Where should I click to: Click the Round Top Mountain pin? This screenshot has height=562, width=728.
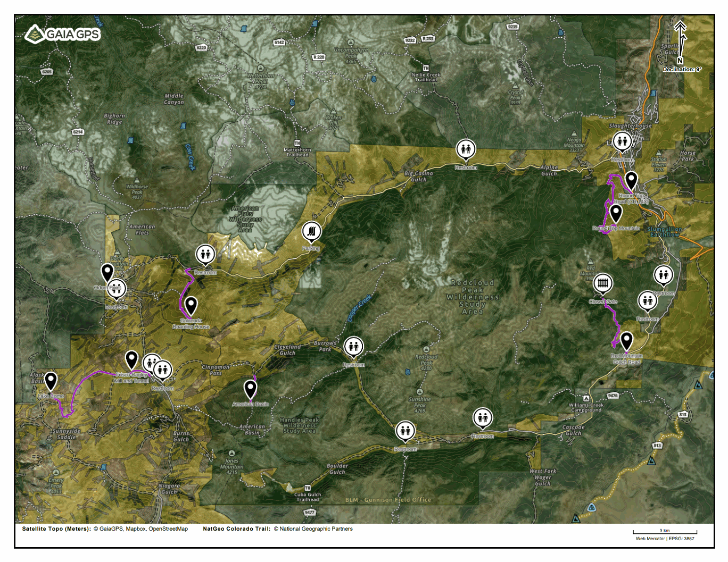tap(616, 213)
